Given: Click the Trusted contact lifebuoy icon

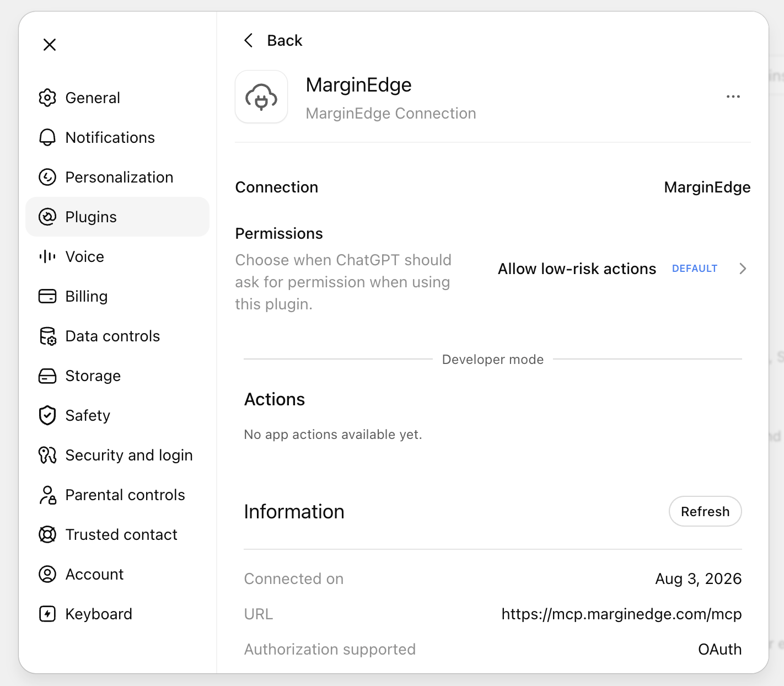Looking at the screenshot, I should [x=47, y=534].
